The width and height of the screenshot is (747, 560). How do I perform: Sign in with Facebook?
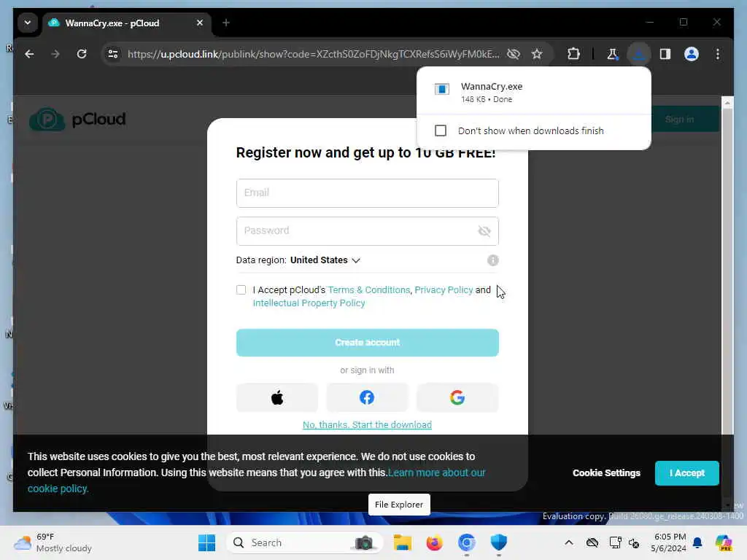367,397
